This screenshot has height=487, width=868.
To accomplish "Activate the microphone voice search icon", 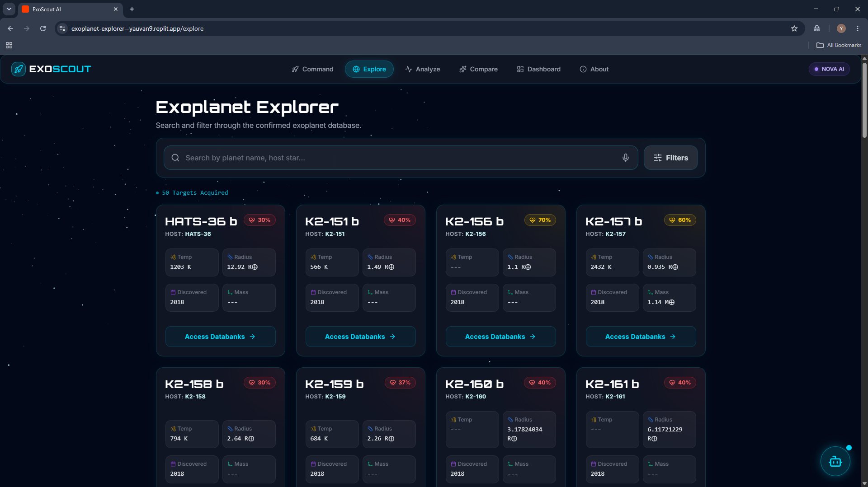I will tap(626, 158).
